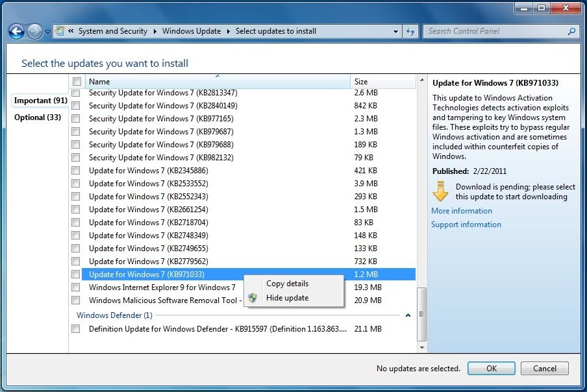Check the box for KB2533552 update
This screenshot has height=392, width=587.
coord(76,184)
